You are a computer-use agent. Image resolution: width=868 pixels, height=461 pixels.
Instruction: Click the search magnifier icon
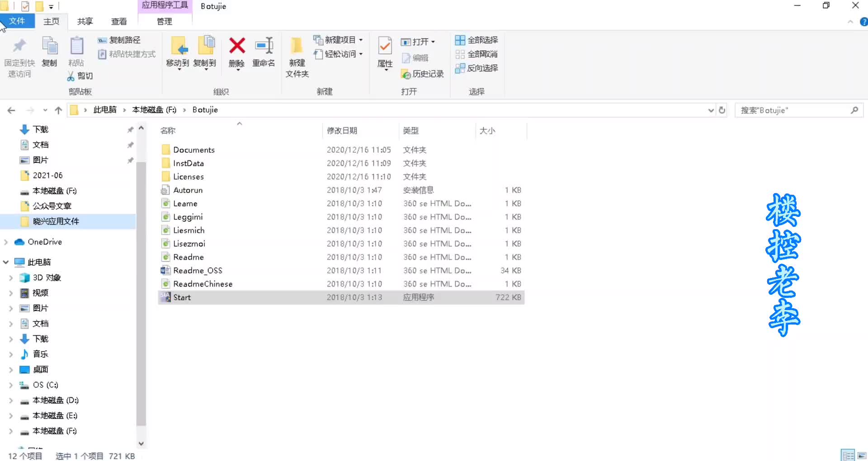854,110
